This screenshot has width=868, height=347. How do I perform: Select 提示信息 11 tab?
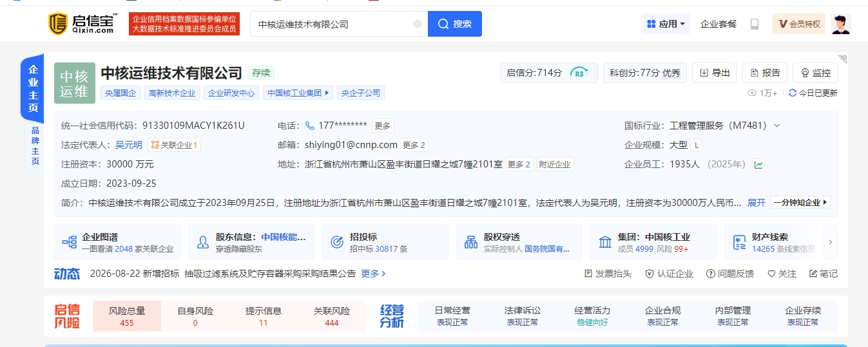[264, 316]
